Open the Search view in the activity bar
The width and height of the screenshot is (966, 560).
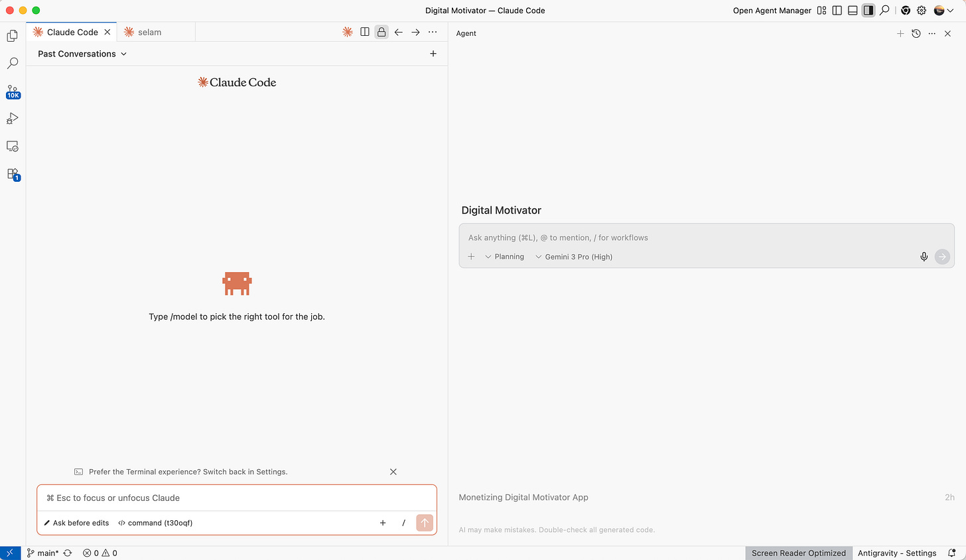click(13, 64)
